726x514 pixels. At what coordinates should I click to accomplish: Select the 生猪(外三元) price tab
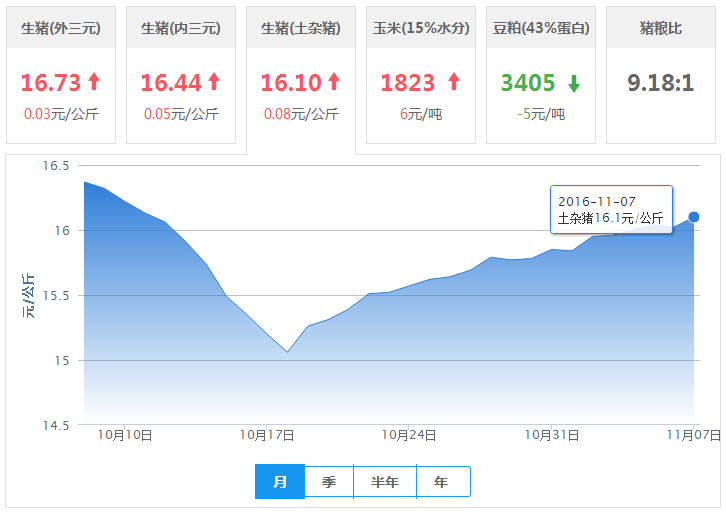coord(61,28)
